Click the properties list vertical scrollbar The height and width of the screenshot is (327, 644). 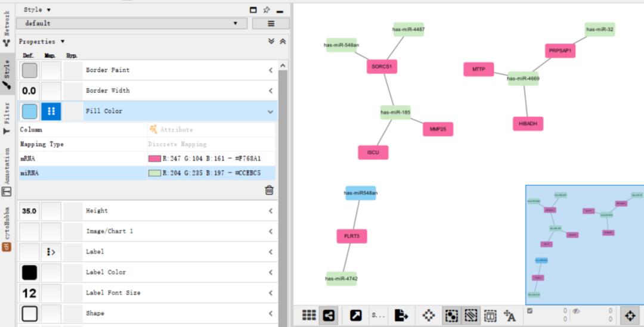point(283,197)
